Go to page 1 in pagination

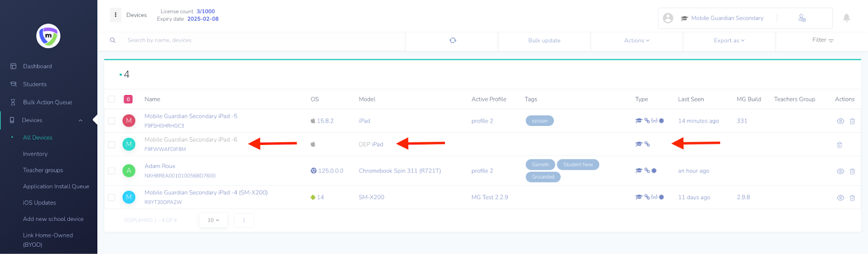click(x=244, y=220)
